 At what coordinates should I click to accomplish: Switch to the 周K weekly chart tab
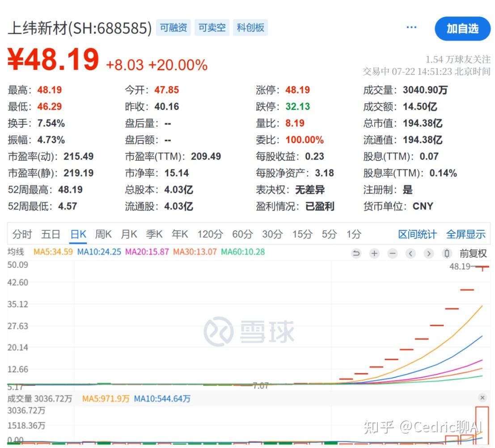[x=104, y=234]
